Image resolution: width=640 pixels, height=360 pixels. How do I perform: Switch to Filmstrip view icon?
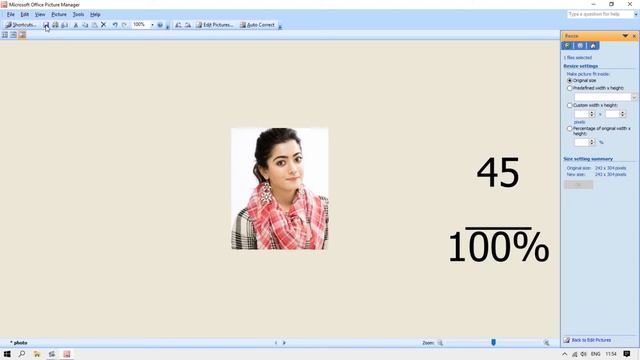[x=13, y=35]
